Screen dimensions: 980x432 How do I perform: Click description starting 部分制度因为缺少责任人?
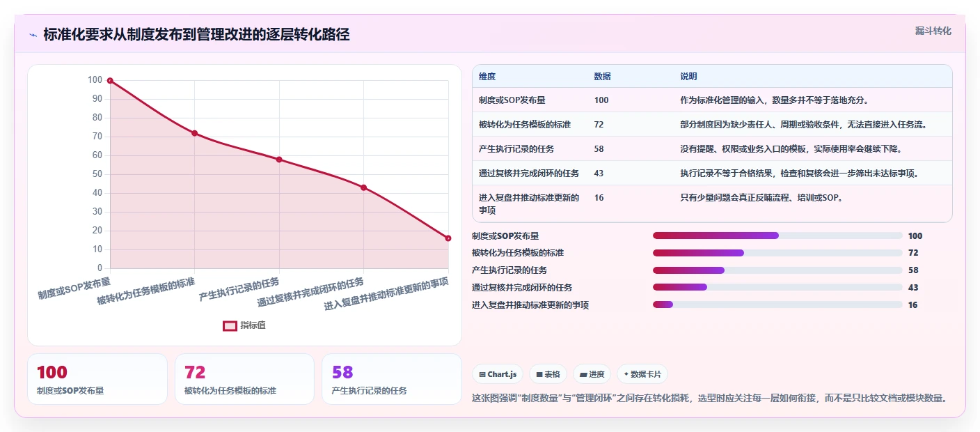click(x=805, y=125)
